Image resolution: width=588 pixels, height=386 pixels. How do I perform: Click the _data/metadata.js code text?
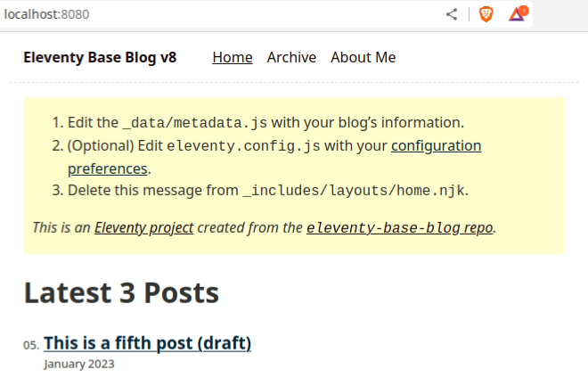195,123
